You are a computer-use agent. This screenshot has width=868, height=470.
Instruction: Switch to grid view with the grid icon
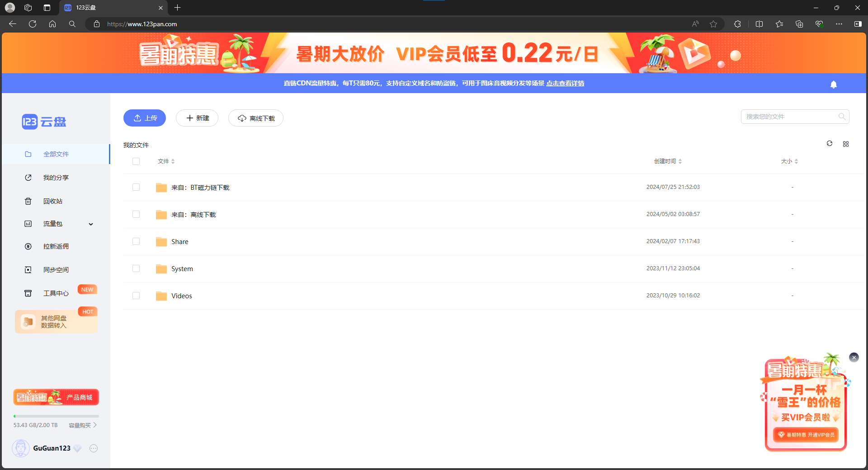coord(846,144)
